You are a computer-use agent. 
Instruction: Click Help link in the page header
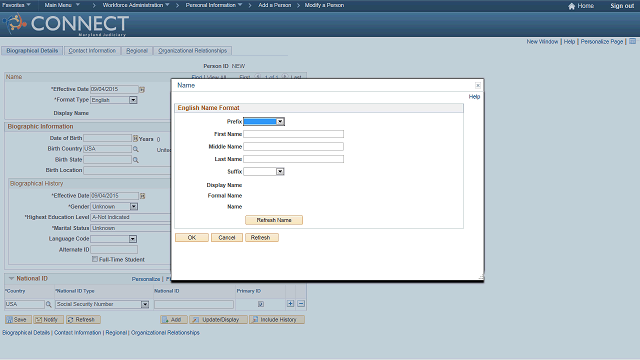click(x=569, y=42)
